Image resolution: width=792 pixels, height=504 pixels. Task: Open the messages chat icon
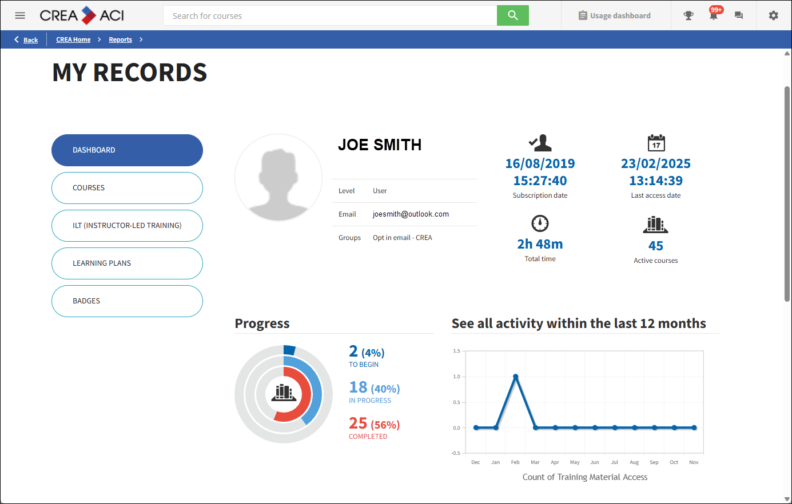(x=739, y=16)
